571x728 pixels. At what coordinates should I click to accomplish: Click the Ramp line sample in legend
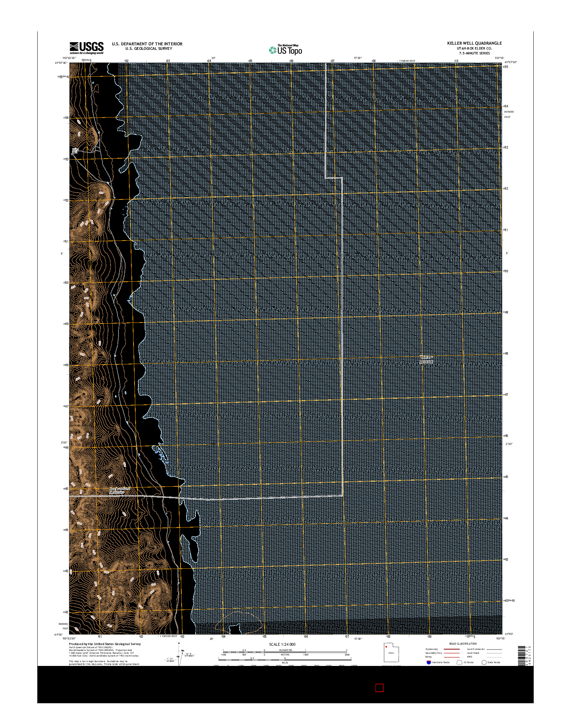pyautogui.click(x=452, y=657)
